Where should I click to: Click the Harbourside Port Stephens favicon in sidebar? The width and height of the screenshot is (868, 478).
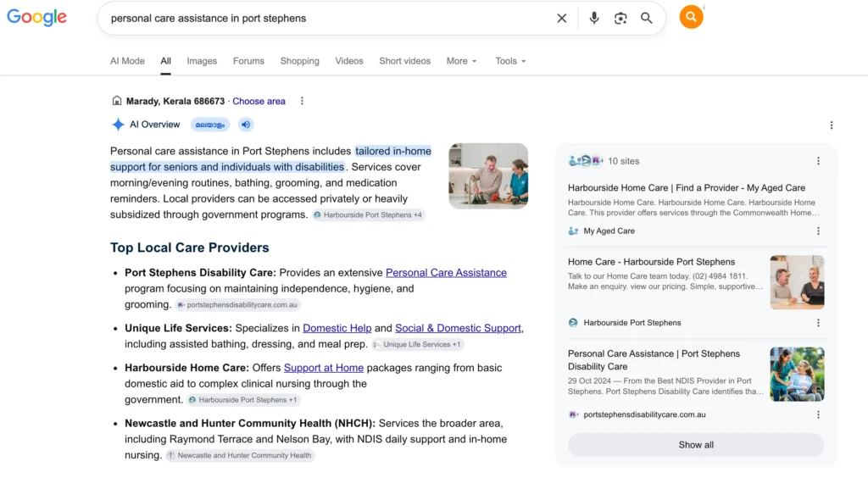(x=573, y=323)
